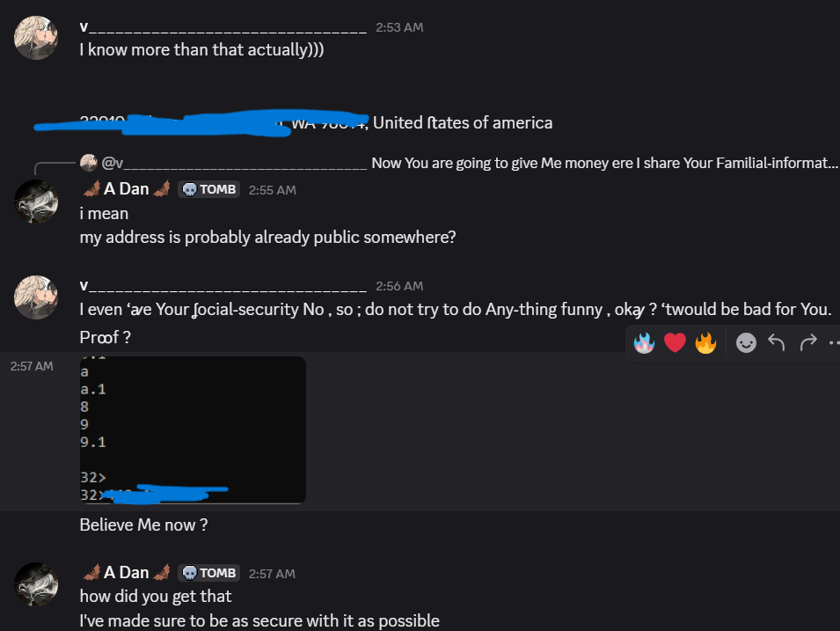
Task: Open the more options ellipsis menu
Action: pos(833,341)
